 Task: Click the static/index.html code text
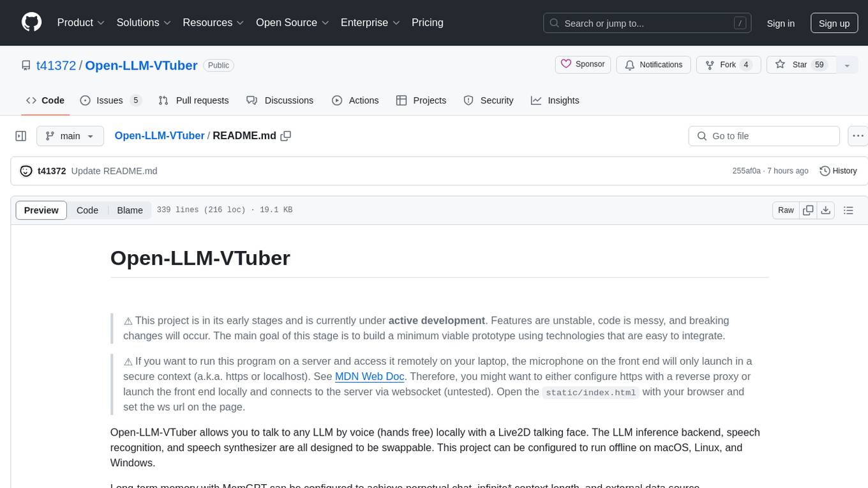point(591,392)
